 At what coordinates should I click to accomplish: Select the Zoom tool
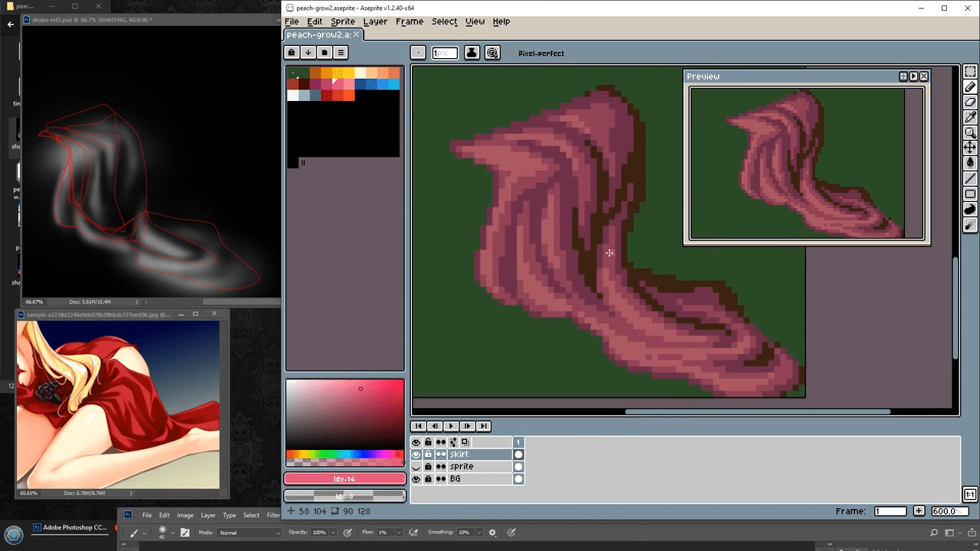pos(970,132)
